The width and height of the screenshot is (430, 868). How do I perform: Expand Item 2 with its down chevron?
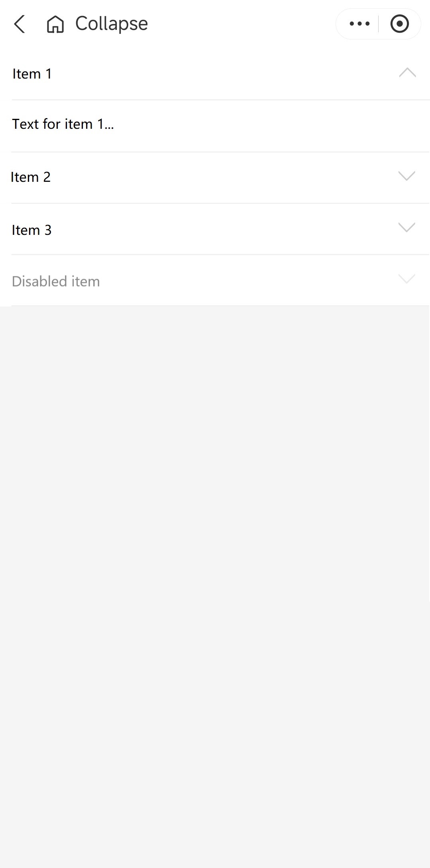(406, 176)
